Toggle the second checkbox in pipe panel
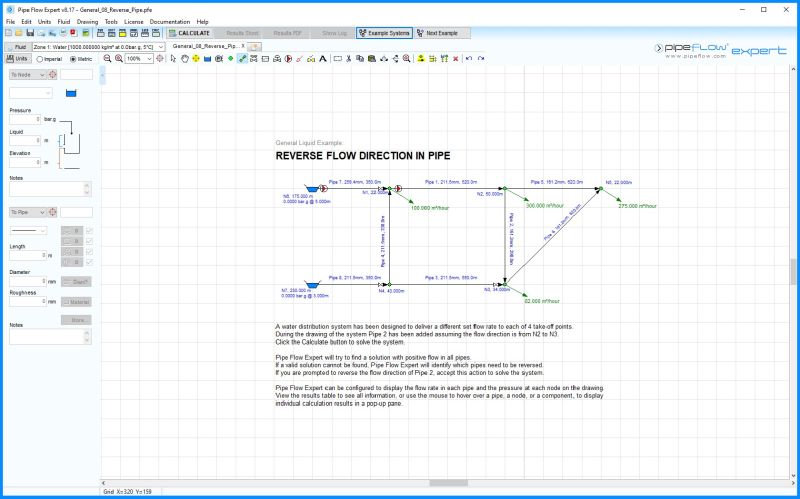Image resolution: width=800 pixels, height=499 pixels. (89, 241)
